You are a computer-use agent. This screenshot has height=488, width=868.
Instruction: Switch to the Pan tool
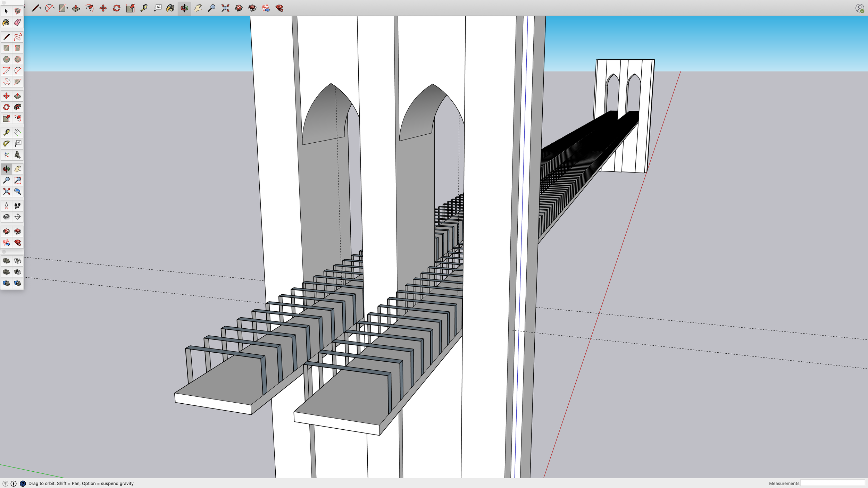tap(17, 169)
